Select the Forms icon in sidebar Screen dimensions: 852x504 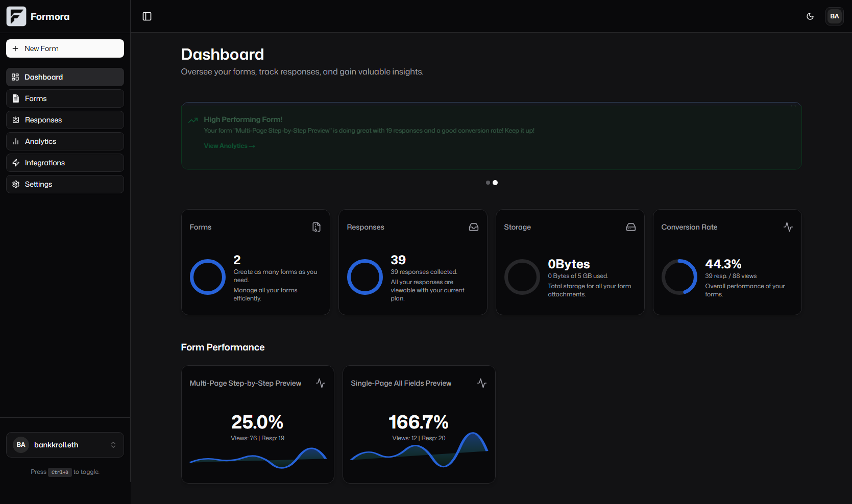click(x=16, y=98)
